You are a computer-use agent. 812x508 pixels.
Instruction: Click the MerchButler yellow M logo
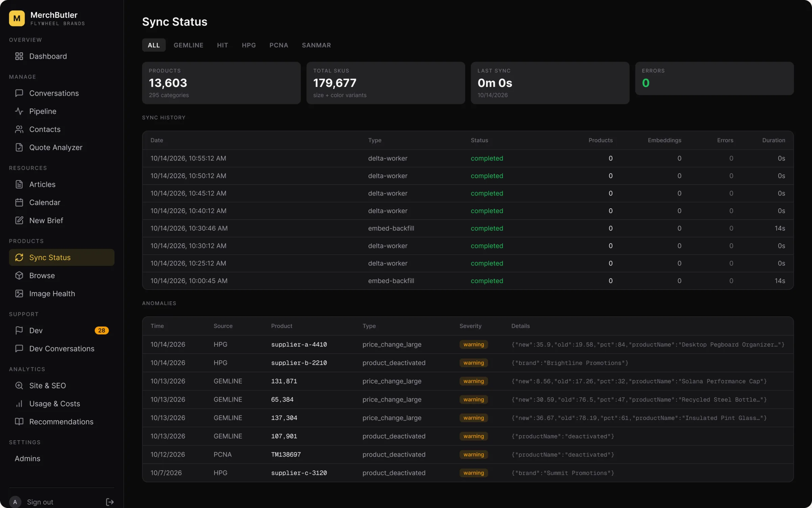pyautogui.click(x=17, y=18)
